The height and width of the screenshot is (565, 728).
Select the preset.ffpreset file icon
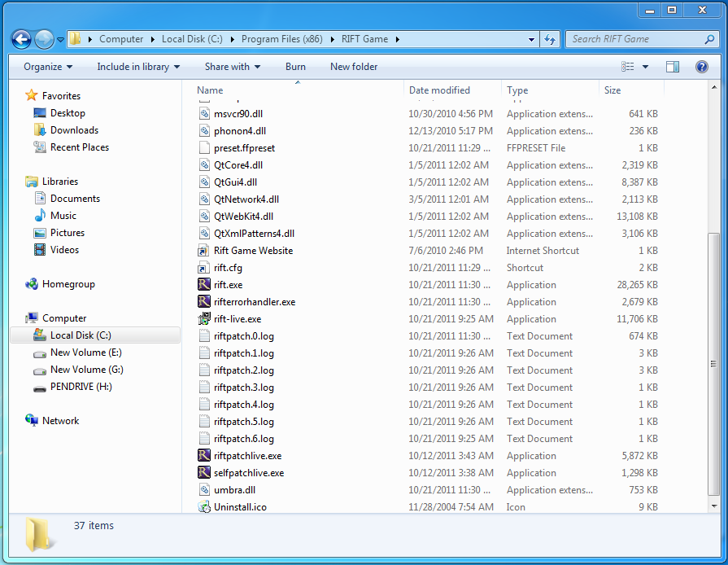click(x=204, y=147)
